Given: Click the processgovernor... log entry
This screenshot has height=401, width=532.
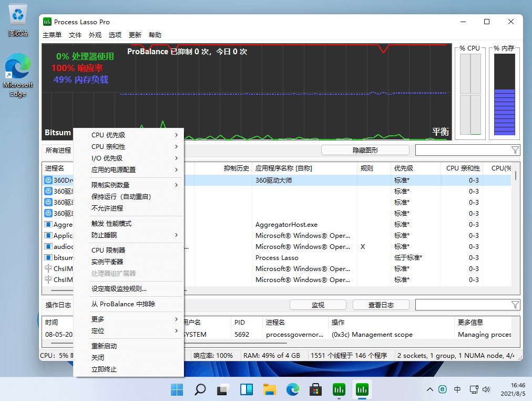Looking at the screenshot, I should tap(294, 335).
